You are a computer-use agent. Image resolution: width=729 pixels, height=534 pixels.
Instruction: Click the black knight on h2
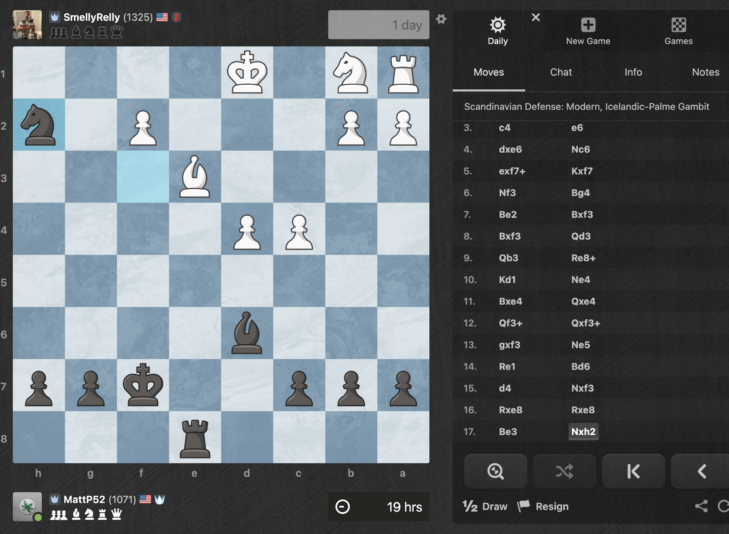click(x=39, y=125)
